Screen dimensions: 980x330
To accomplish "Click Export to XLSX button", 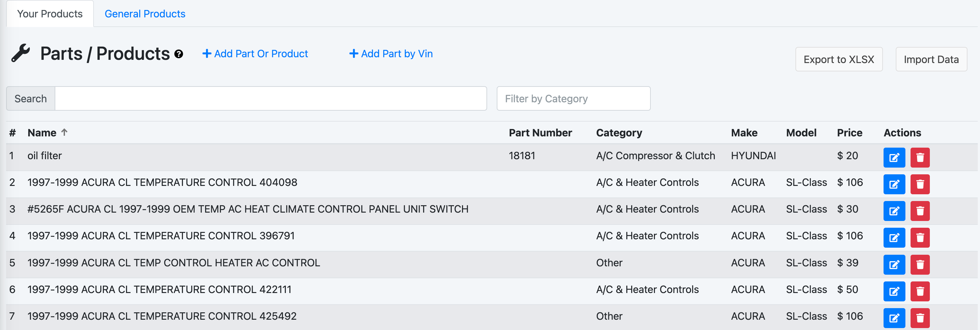I will (x=839, y=60).
